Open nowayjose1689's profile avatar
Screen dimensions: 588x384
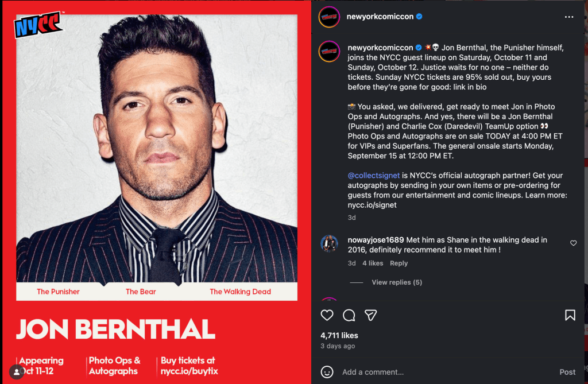tap(329, 243)
